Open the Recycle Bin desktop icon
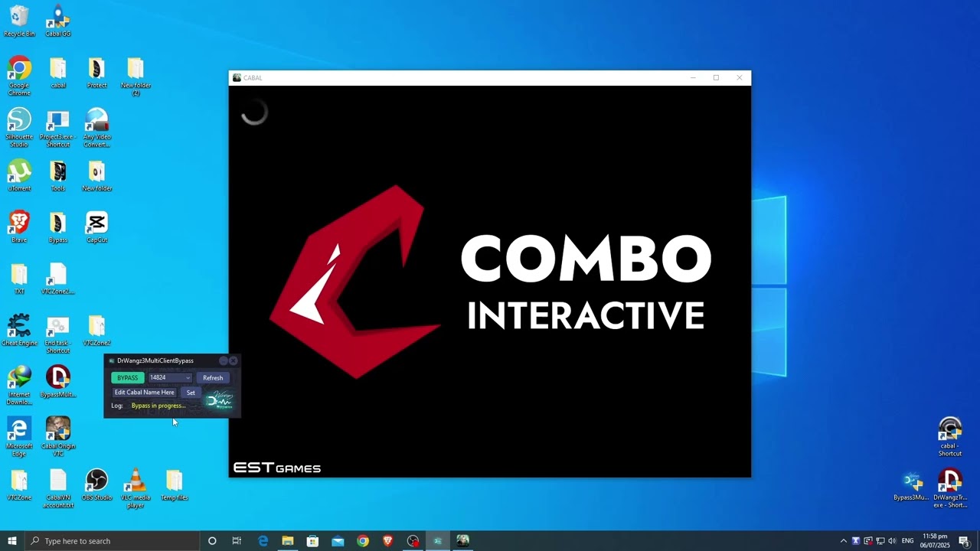This screenshot has height=551, width=980. pos(19,21)
